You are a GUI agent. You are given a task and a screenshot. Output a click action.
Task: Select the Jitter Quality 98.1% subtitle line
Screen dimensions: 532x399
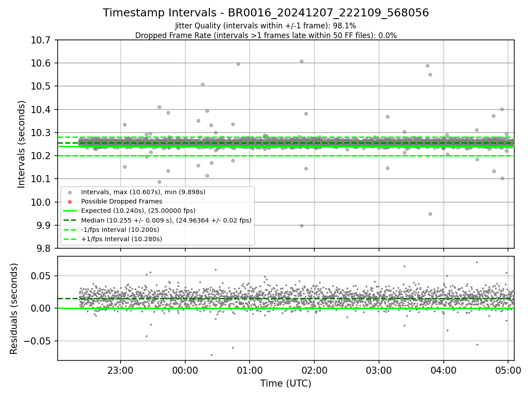click(x=266, y=26)
